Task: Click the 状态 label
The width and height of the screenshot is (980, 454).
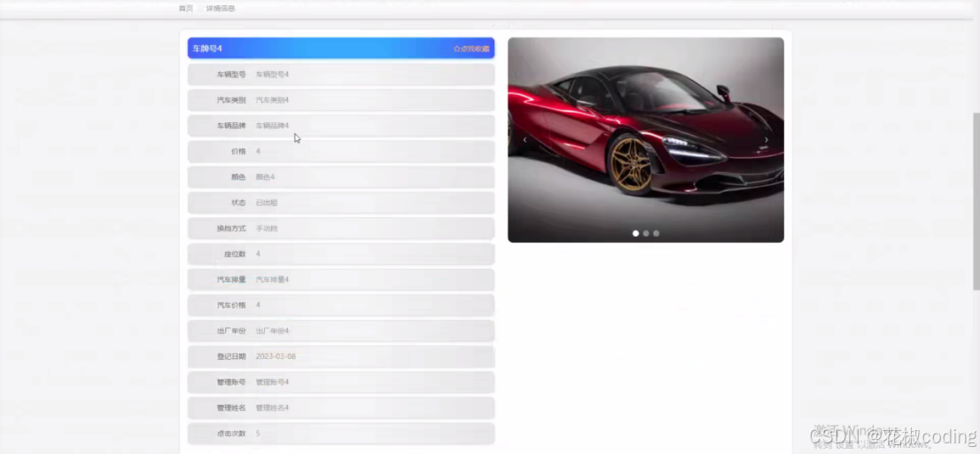Action: 238,202
